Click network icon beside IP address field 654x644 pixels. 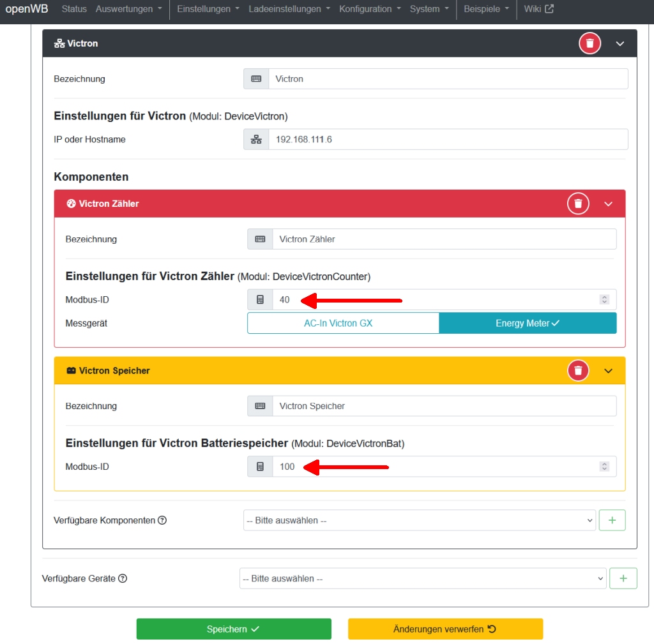(x=256, y=139)
